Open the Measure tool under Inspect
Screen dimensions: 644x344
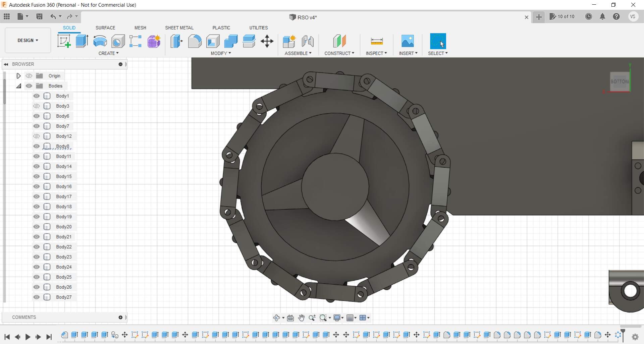377,41
